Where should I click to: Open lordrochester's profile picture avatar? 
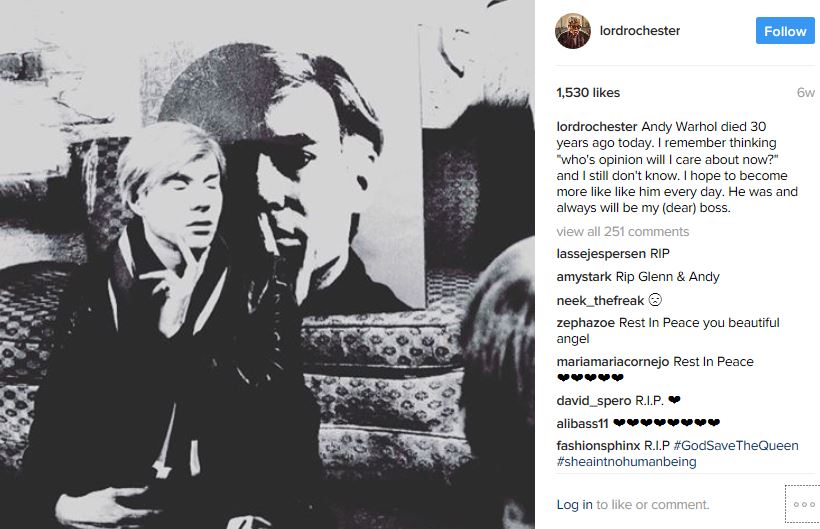coord(573,31)
